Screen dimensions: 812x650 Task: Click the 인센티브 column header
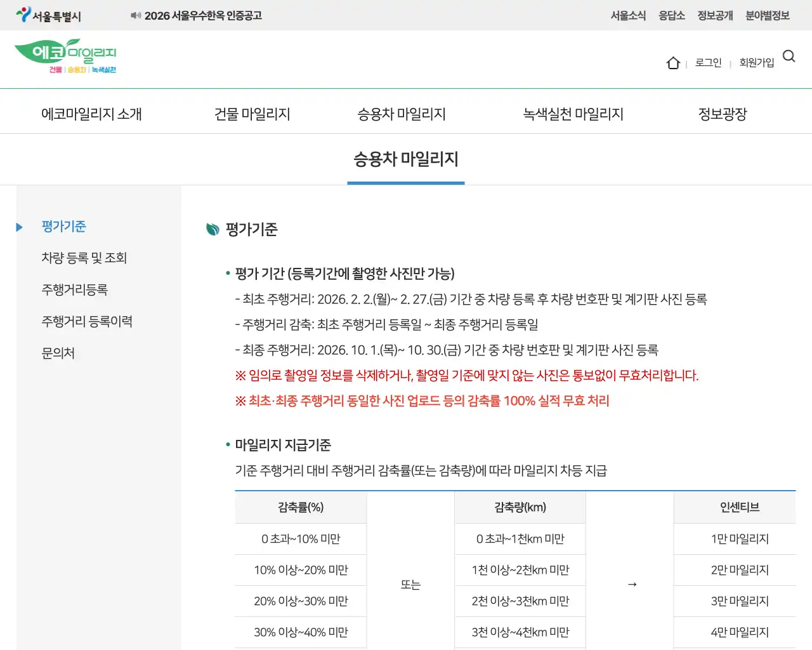[x=735, y=507]
